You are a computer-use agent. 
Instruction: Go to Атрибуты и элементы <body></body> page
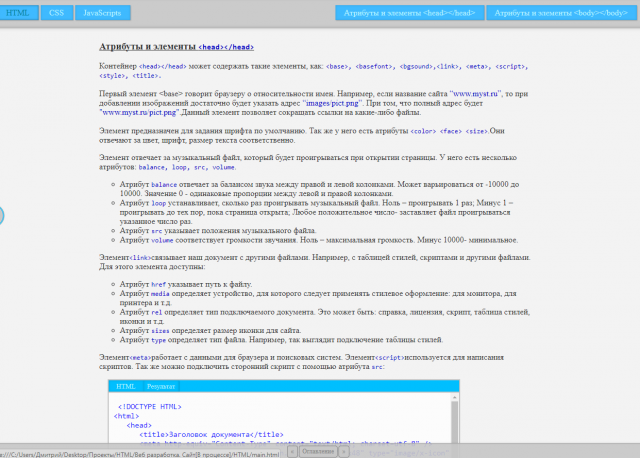561,13
